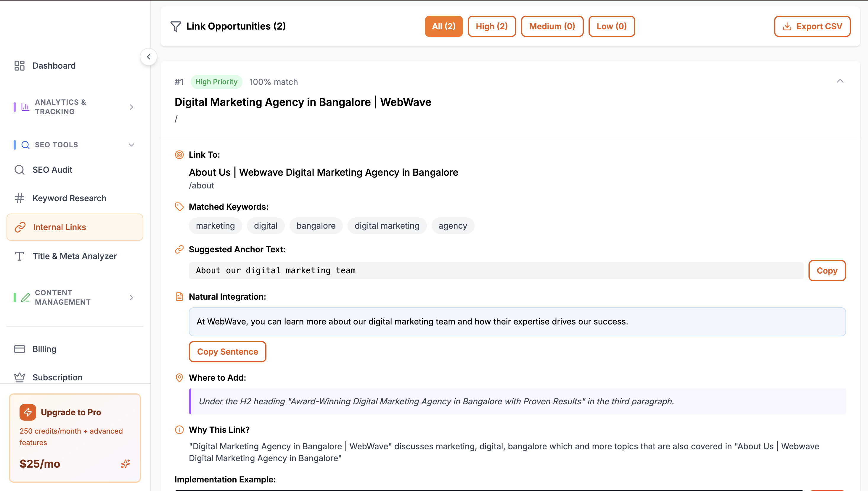Click the Copy Sentence button
Image resolution: width=868 pixels, height=491 pixels.
227,351
